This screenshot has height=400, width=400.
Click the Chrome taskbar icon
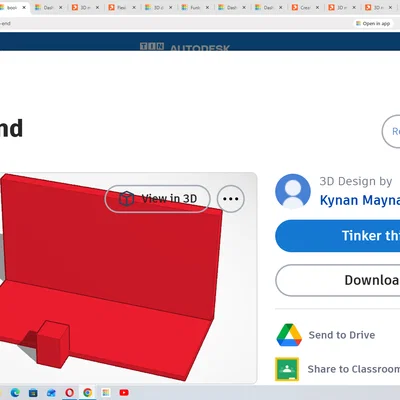(88, 393)
